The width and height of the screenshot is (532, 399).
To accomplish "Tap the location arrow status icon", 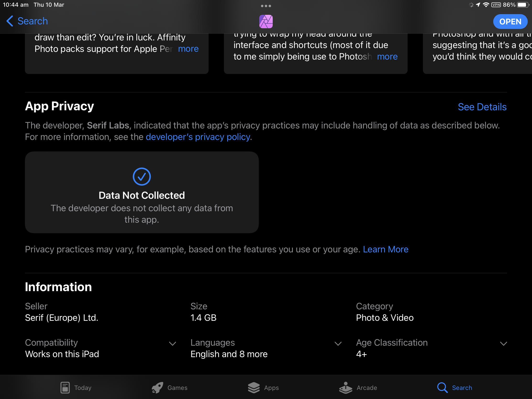I will click(x=478, y=5).
